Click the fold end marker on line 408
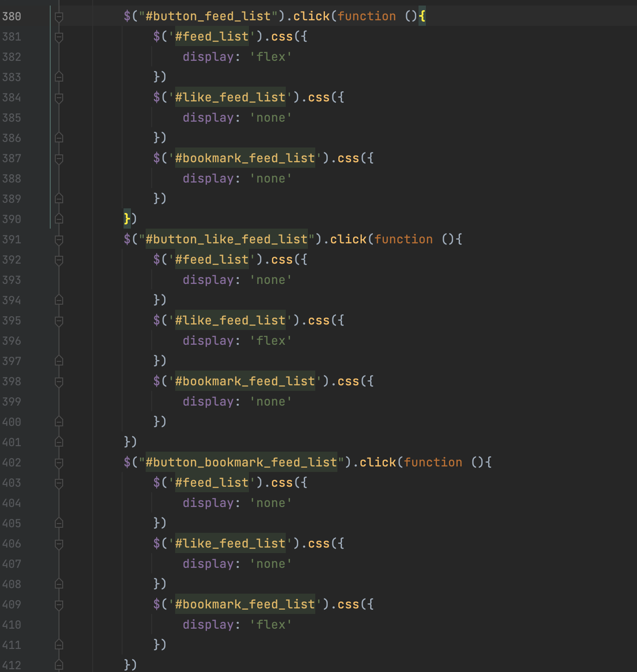The image size is (637, 672). click(x=59, y=584)
